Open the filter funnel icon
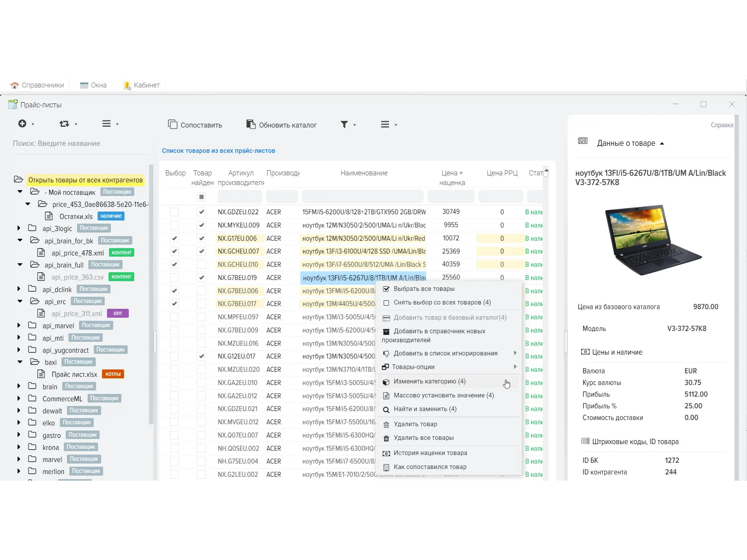747x560 pixels. click(344, 124)
